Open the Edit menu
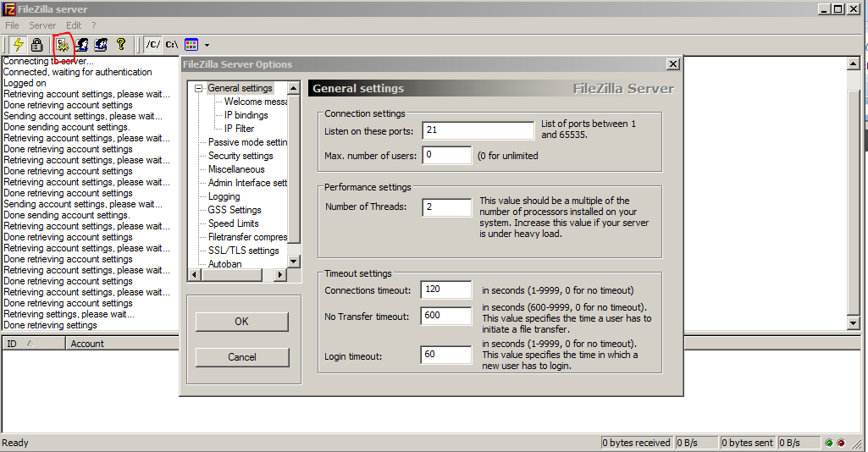The width and height of the screenshot is (868, 452). click(x=74, y=25)
